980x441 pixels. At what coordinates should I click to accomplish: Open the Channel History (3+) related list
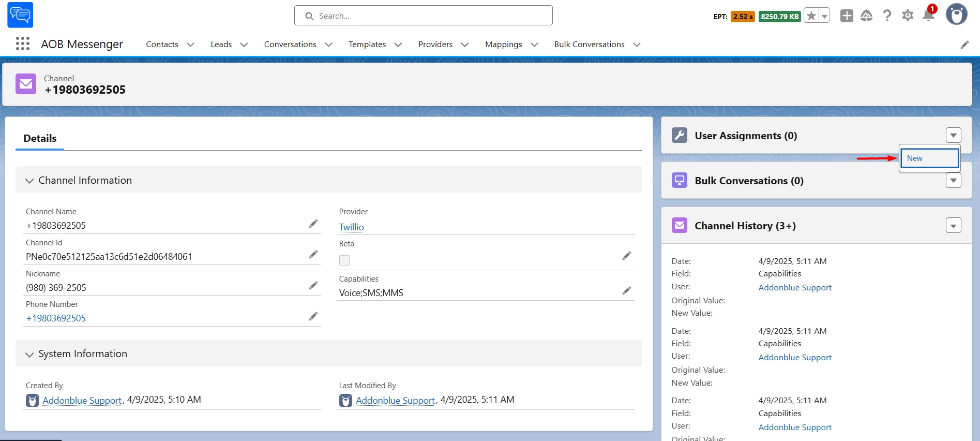tap(745, 226)
